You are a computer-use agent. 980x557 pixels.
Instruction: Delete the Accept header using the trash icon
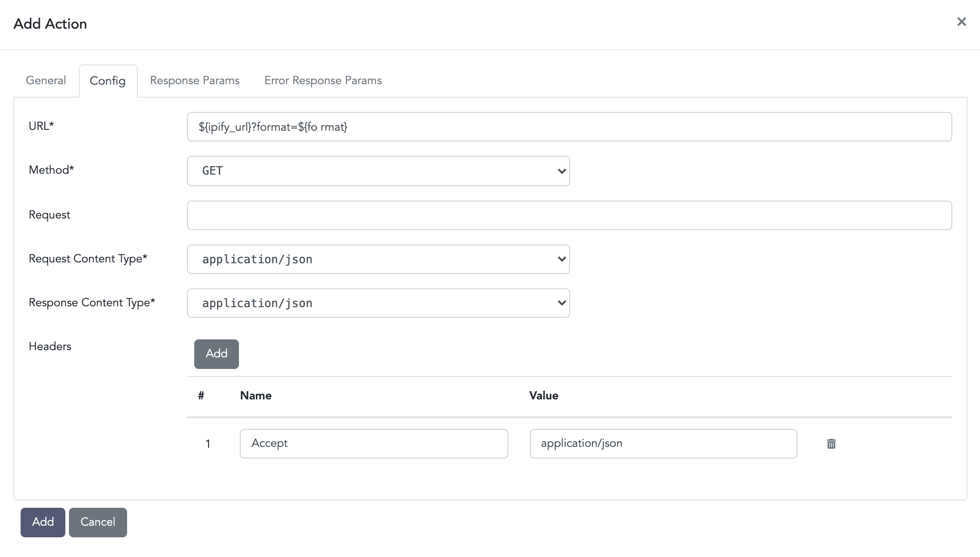tap(831, 444)
